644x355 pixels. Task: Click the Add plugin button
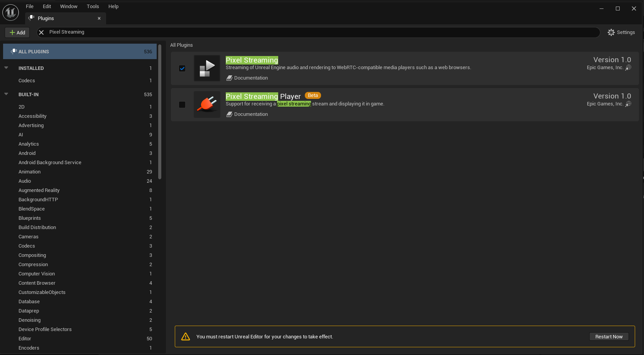tap(17, 32)
